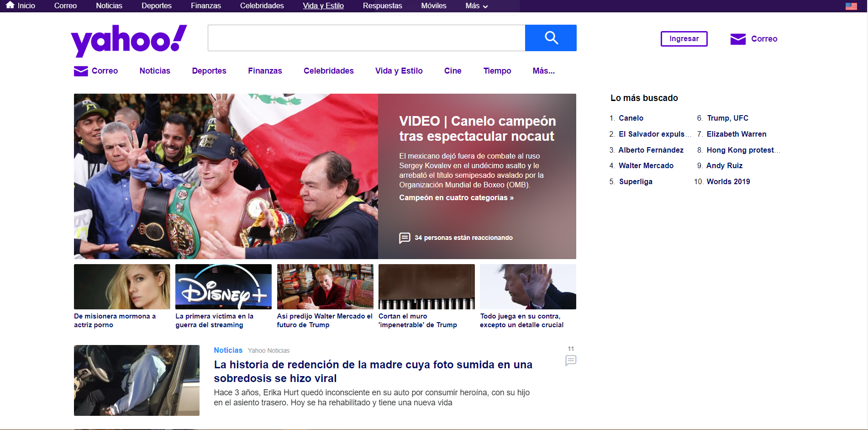Open Correo in the top purple bar
Screen dimensions: 868x430
click(65, 6)
